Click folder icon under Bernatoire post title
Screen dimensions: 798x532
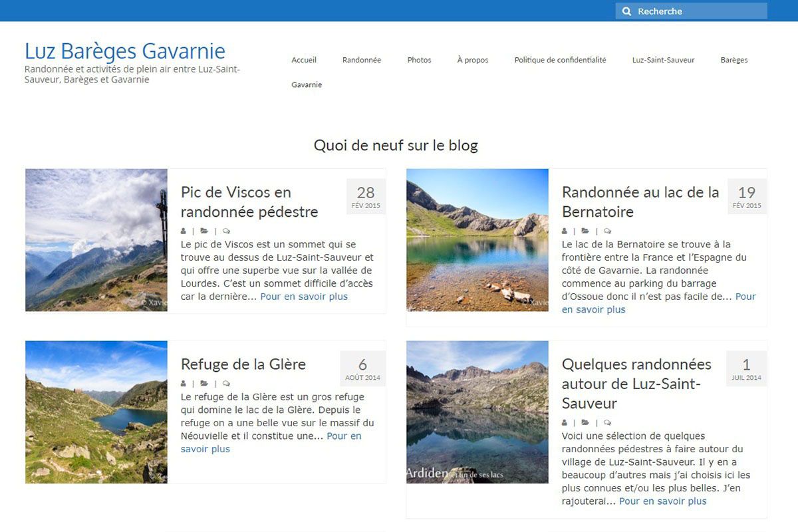(585, 231)
